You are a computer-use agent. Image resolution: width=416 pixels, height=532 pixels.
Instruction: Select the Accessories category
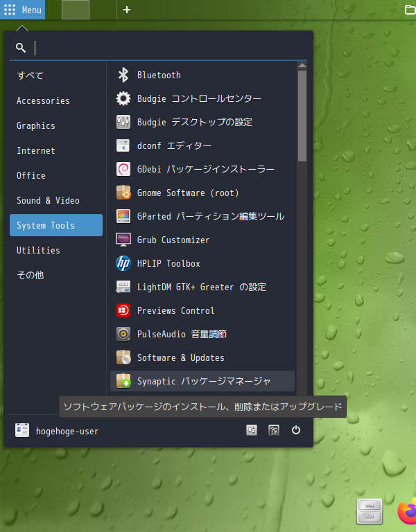pos(56,100)
